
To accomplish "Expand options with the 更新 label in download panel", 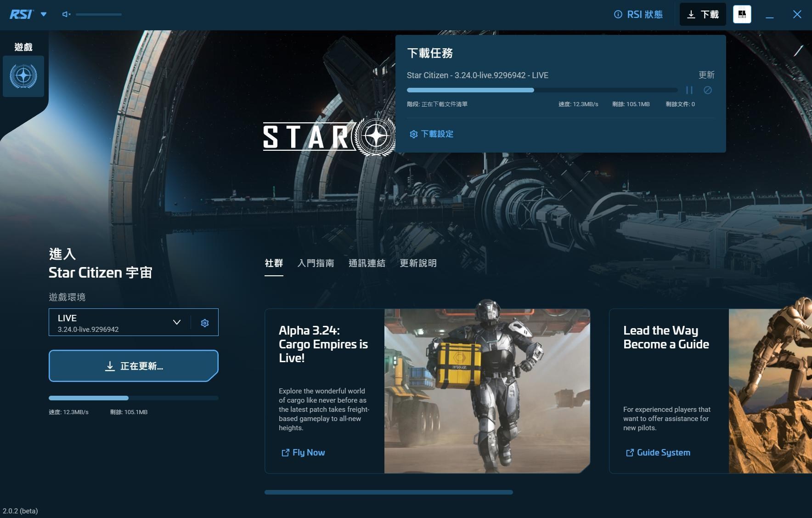I will click(705, 74).
